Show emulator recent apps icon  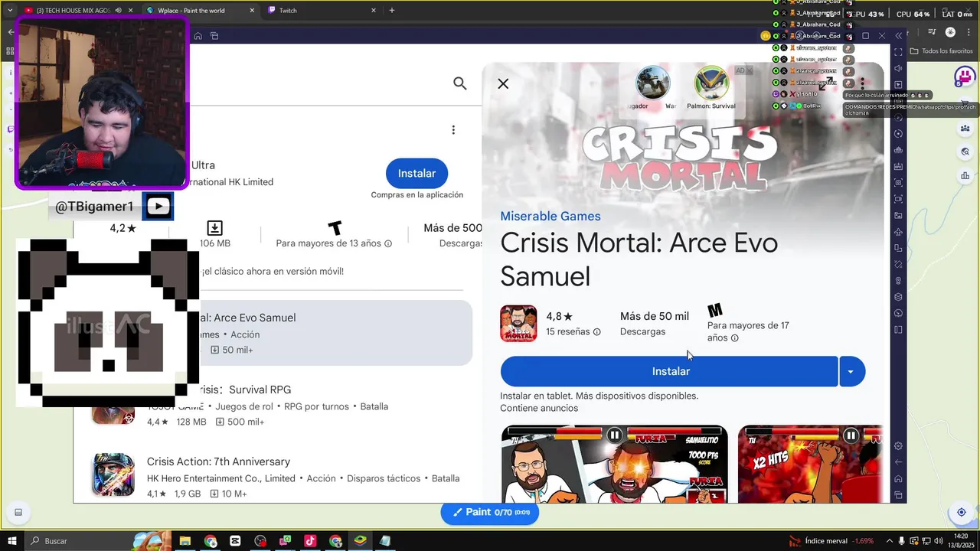[x=899, y=495]
